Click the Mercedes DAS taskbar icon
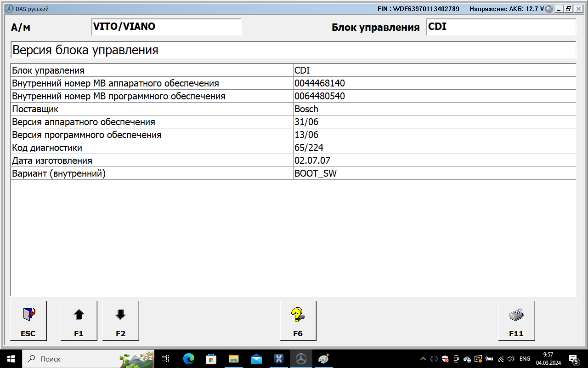 [301, 359]
